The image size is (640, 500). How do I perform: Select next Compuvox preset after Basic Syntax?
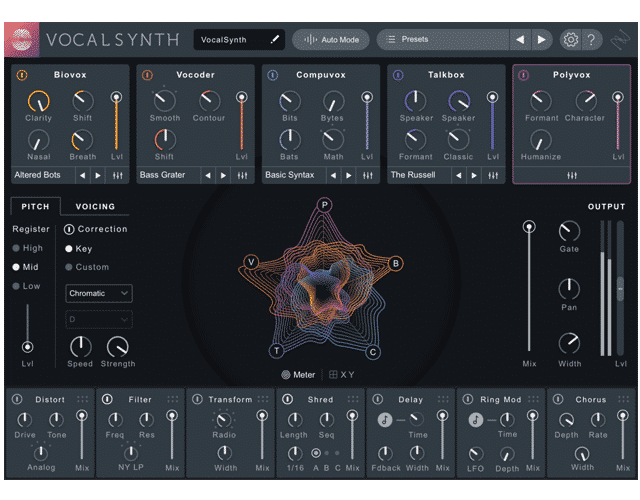pos(349,176)
